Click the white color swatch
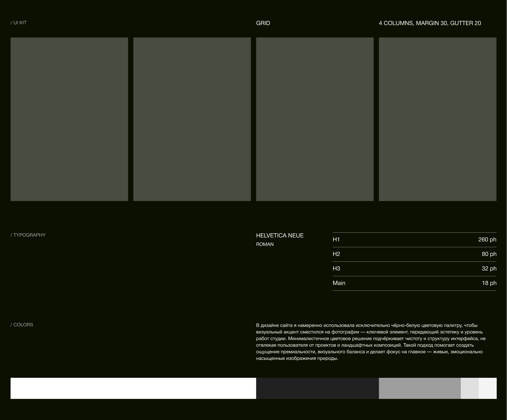The image size is (507, 420). [x=133, y=388]
